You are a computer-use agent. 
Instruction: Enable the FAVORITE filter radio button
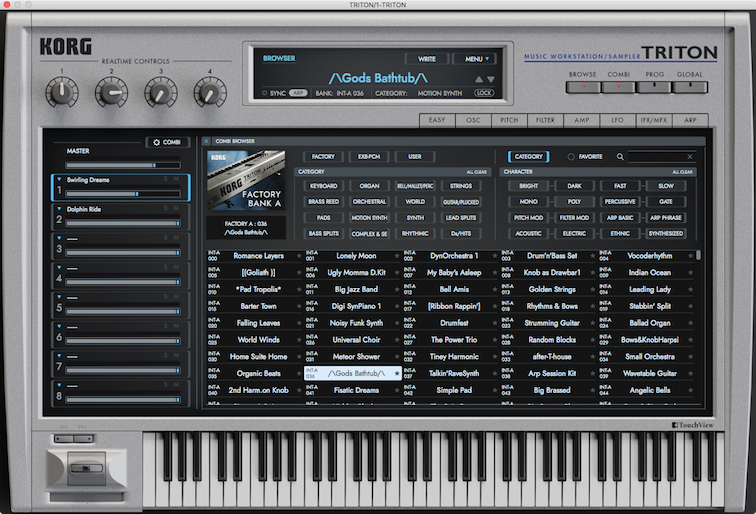571,157
